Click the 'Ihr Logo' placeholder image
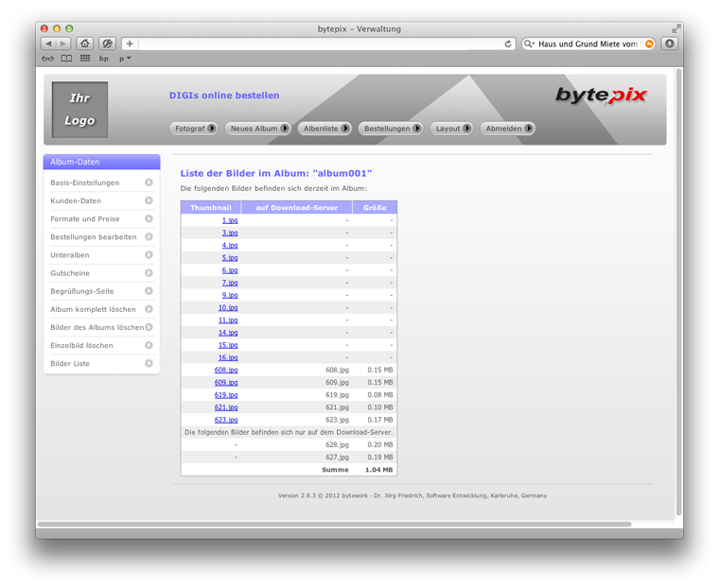 pos(79,110)
